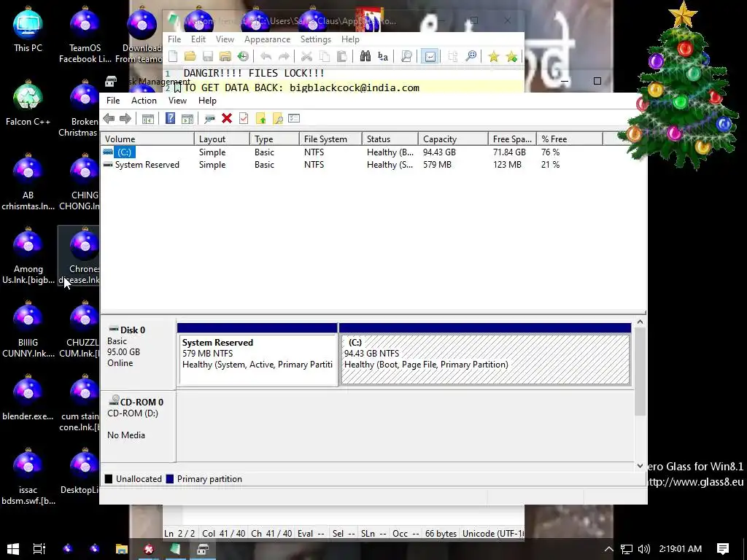This screenshot has height=560, width=747.
Task: Click the floppy disk save icon in Notepad
Action: pyautogui.click(x=208, y=57)
